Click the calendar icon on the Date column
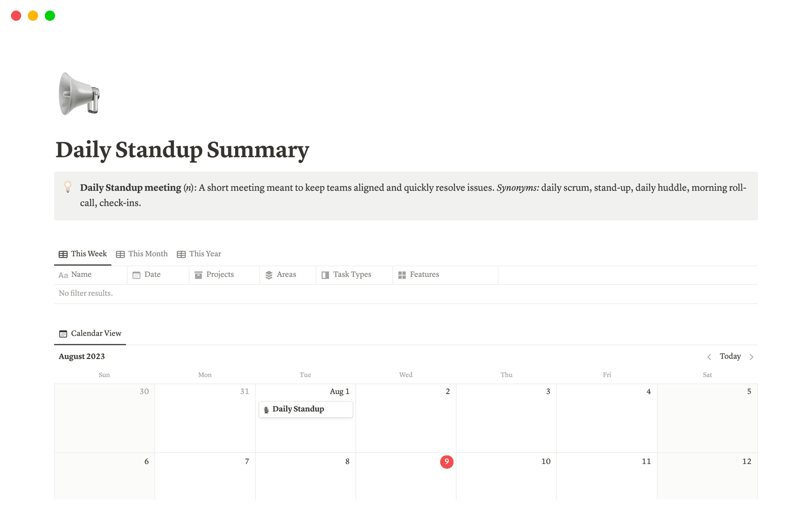Screen dimensions: 812x508 (136, 275)
